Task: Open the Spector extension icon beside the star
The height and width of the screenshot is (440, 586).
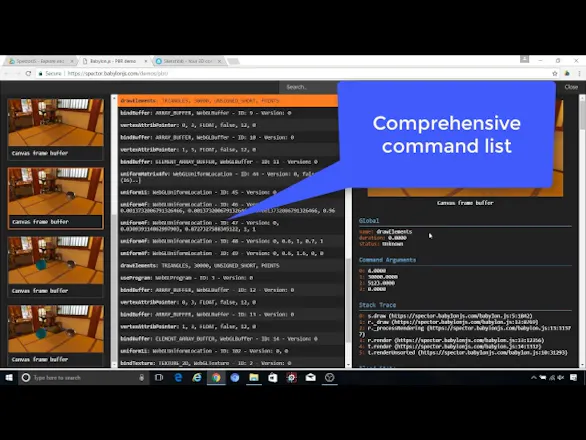Action: coord(567,74)
